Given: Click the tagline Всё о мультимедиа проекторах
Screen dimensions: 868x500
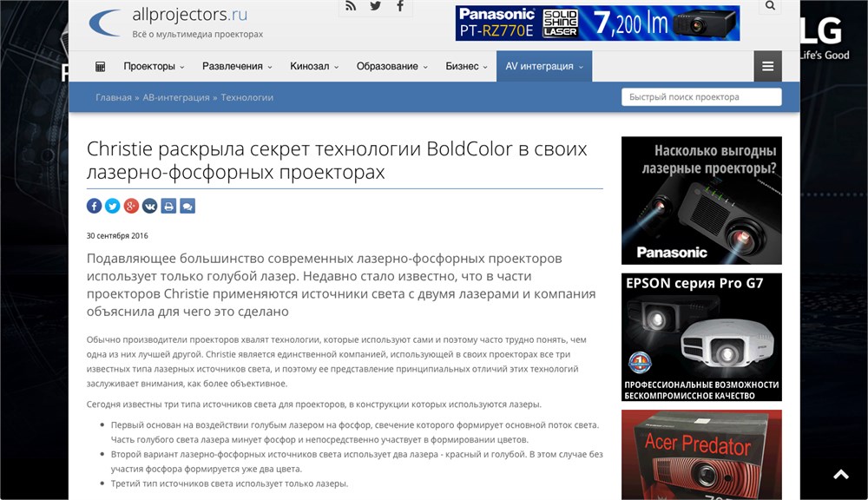Looking at the screenshot, I should pos(198,35).
